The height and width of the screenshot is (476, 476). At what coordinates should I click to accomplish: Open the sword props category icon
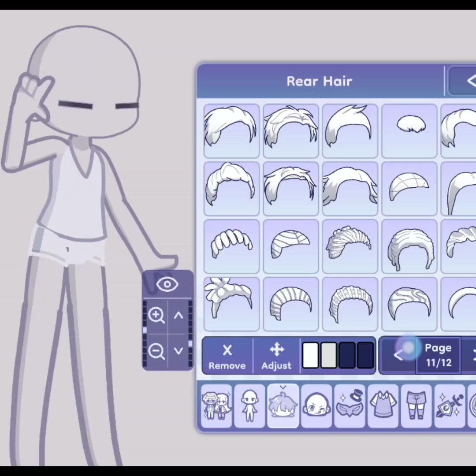tap(450, 406)
